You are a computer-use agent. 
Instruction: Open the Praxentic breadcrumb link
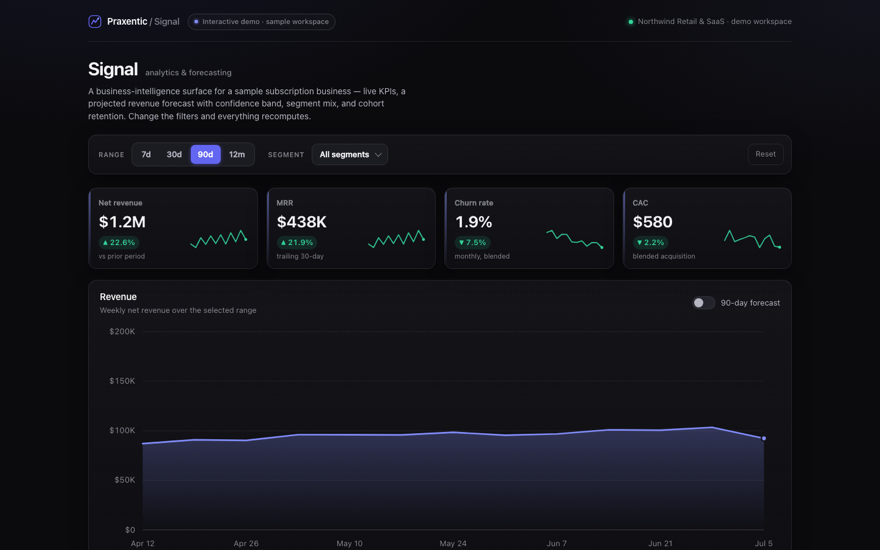(x=127, y=21)
